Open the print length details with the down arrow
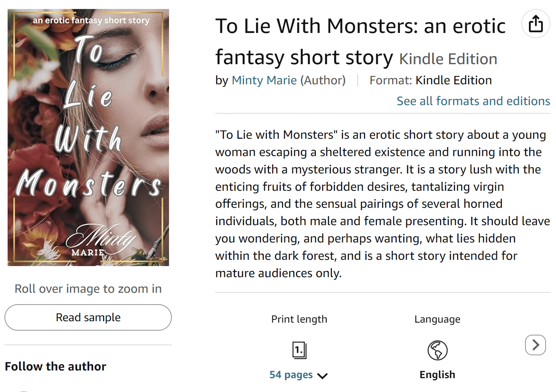The image size is (556, 392). point(323,375)
